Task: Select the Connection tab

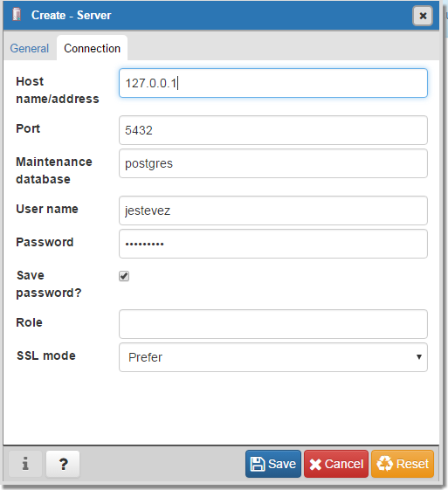Action: tap(93, 48)
